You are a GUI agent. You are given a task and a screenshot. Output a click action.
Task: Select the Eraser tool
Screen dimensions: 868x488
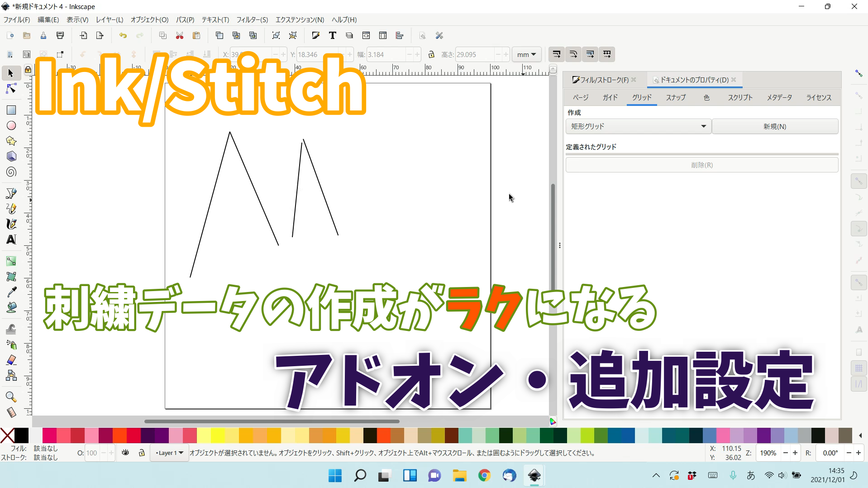click(x=11, y=360)
